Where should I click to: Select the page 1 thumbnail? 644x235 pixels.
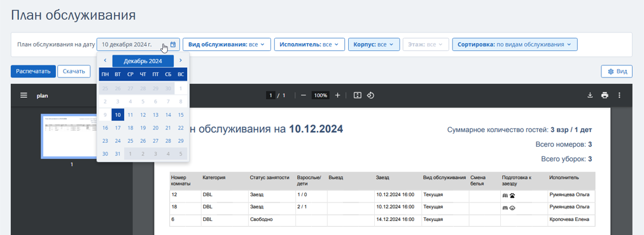71,136
